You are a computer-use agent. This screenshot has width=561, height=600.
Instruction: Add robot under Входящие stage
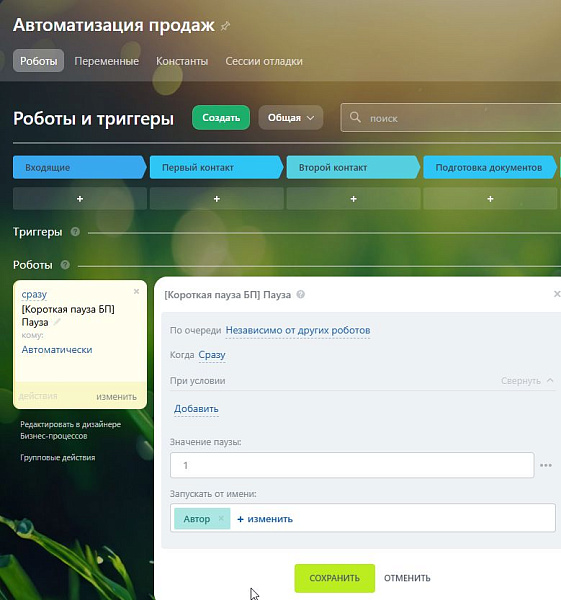tap(80, 199)
